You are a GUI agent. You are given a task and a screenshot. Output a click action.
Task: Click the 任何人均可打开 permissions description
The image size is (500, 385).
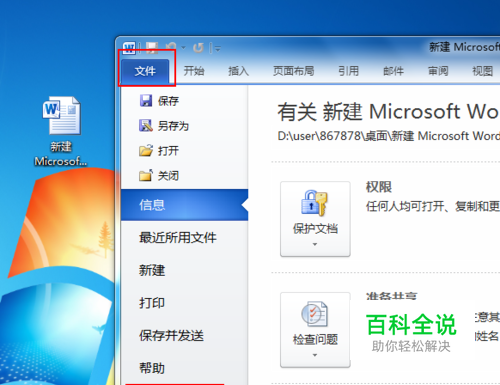(433, 206)
